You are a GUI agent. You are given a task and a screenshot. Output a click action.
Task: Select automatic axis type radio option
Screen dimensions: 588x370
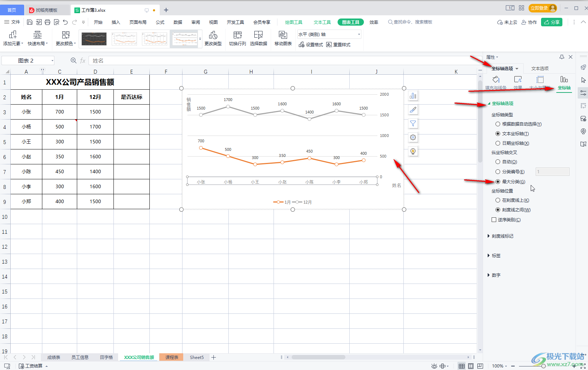[x=498, y=124]
